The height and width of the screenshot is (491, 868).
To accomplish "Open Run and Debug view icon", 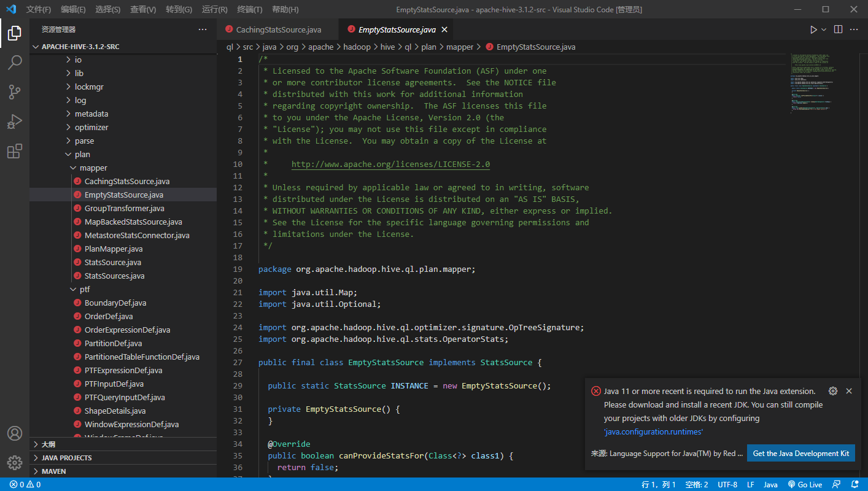I will click(15, 122).
